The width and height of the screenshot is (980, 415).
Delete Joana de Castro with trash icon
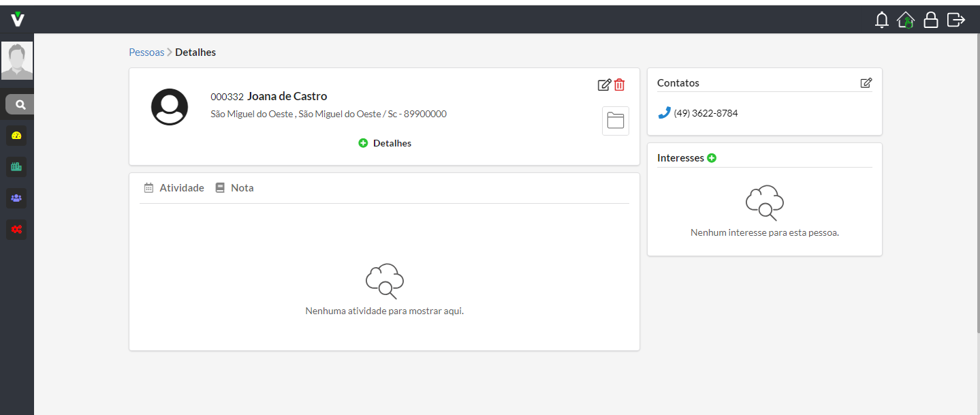click(x=619, y=84)
